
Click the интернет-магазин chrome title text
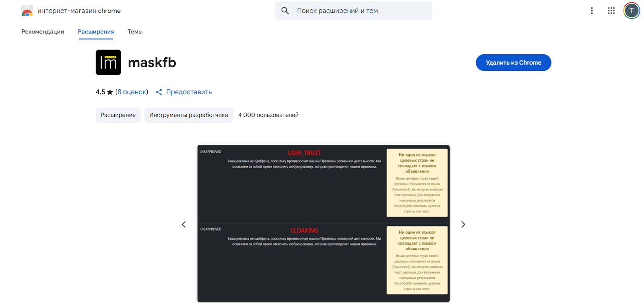(79, 11)
